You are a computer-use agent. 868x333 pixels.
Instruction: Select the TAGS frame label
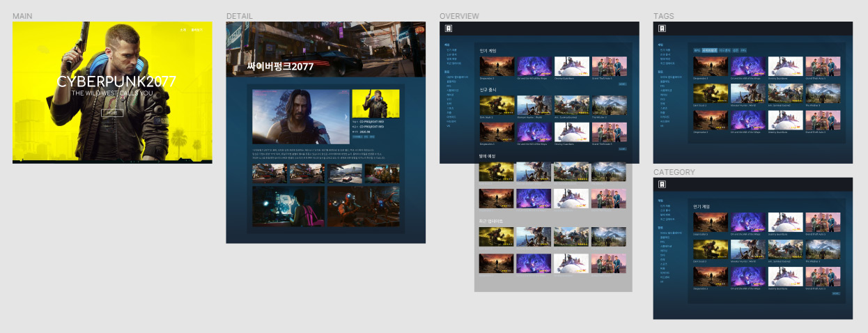pyautogui.click(x=663, y=16)
